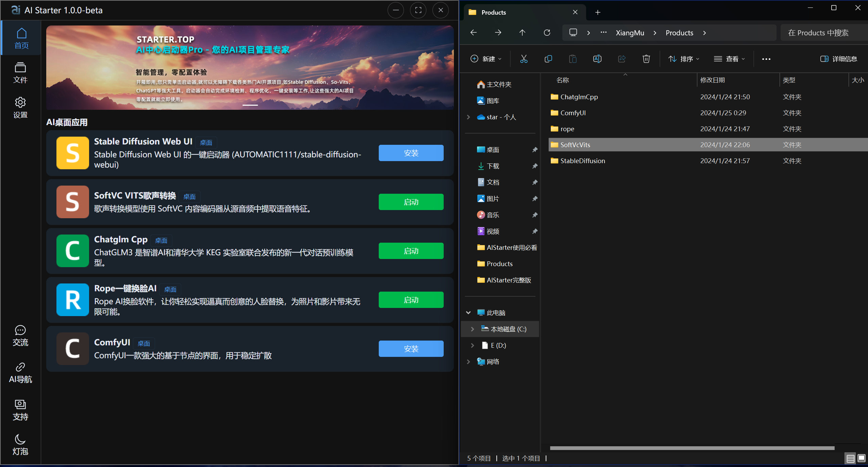Go forward in the Explorer window
868x467 pixels.
(x=498, y=33)
